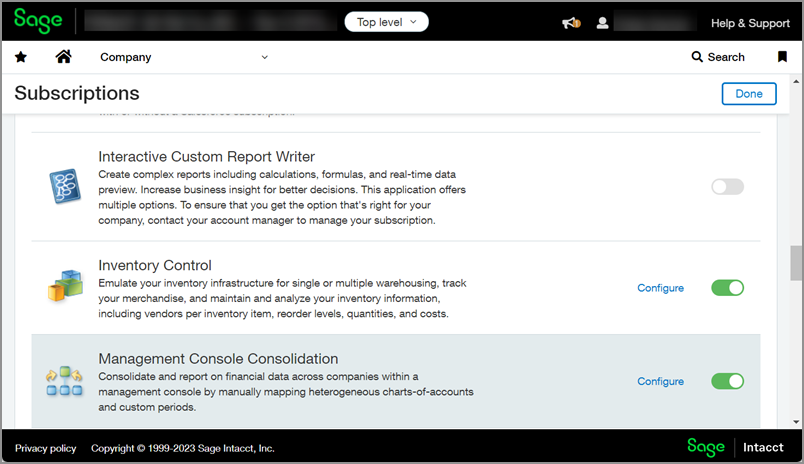
Task: Click Management Console Consolidation icon
Action: click(64, 381)
